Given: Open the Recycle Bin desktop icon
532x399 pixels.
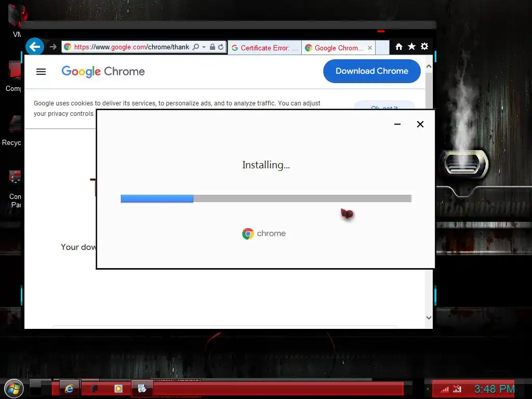Looking at the screenshot, I should [12, 130].
